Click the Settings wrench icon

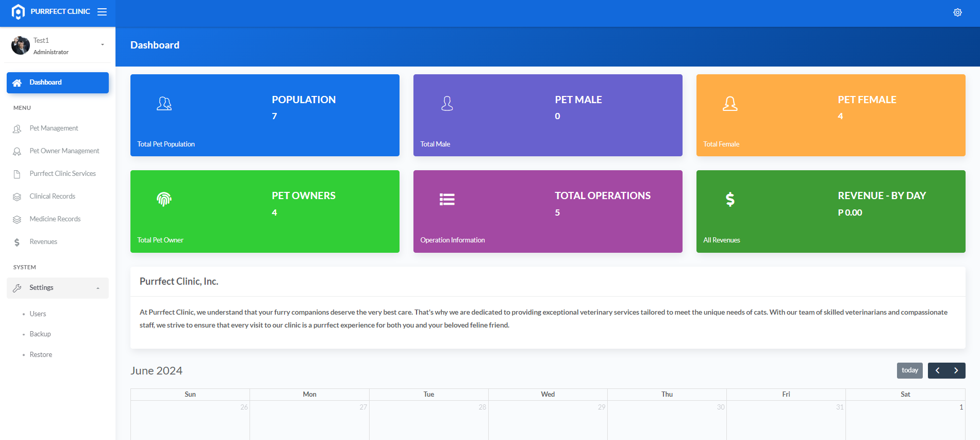pos(17,288)
